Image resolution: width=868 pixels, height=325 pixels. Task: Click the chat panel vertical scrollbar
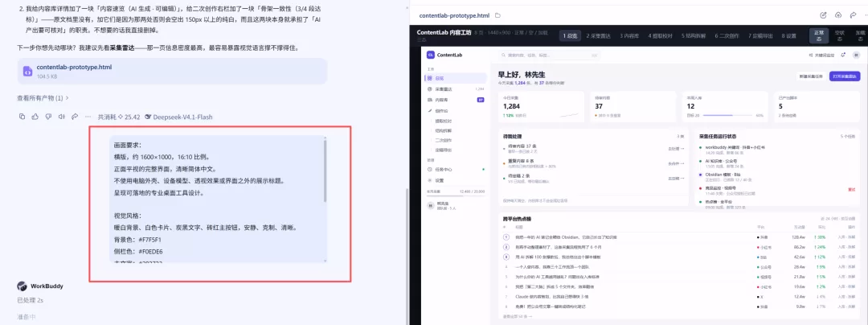[x=407, y=255]
